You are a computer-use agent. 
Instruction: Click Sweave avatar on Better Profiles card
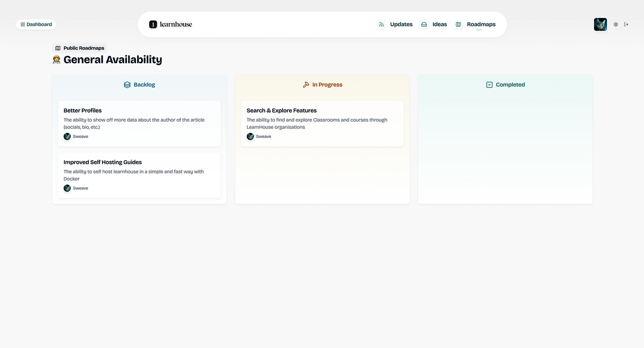[67, 136]
